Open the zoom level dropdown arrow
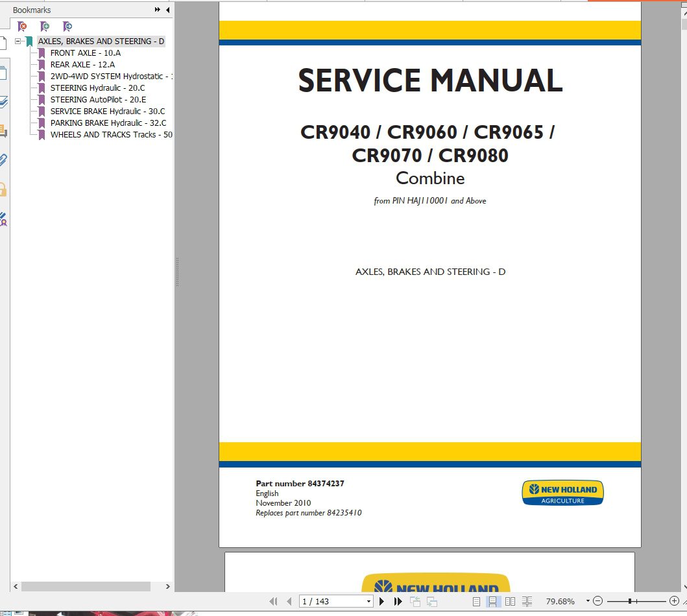 point(588,601)
